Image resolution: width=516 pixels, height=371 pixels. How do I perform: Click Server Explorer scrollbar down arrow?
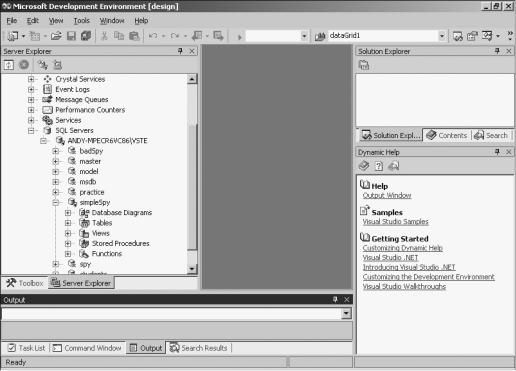click(x=192, y=268)
